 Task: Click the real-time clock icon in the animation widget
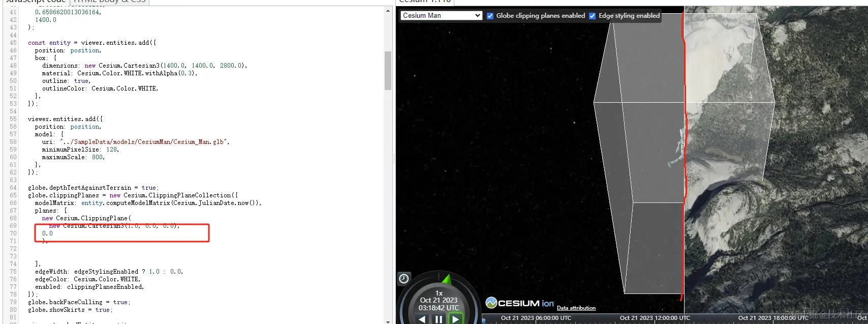point(404,278)
